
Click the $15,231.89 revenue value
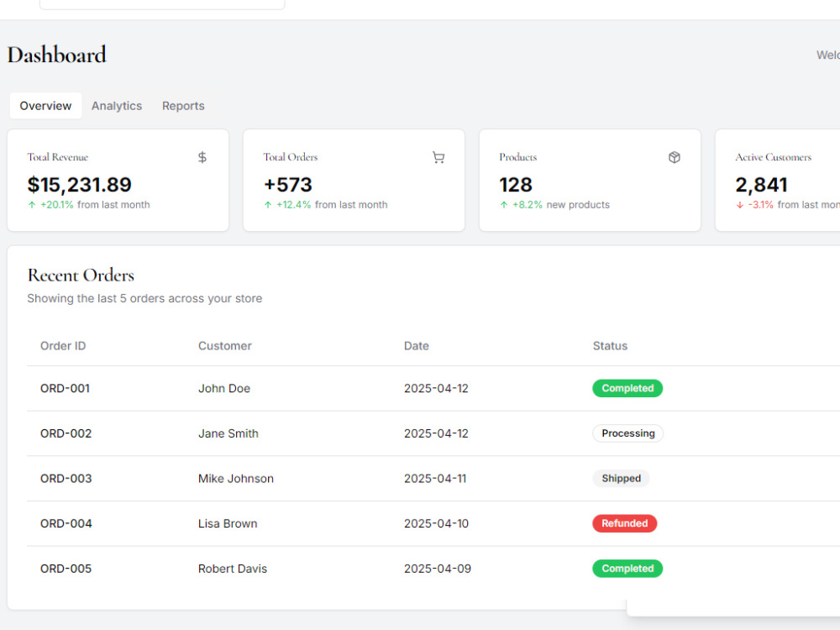[79, 184]
